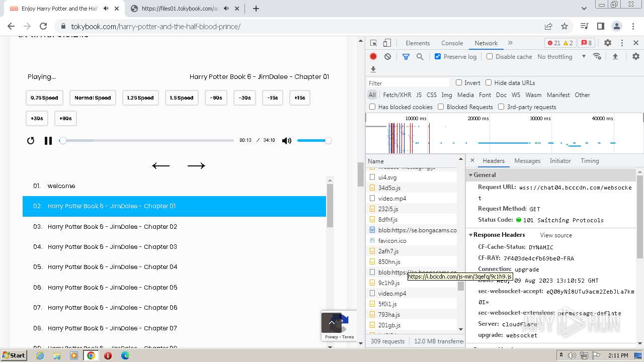644x362 pixels.
Task: Click the DevTools inspect element icon
Action: click(373, 43)
